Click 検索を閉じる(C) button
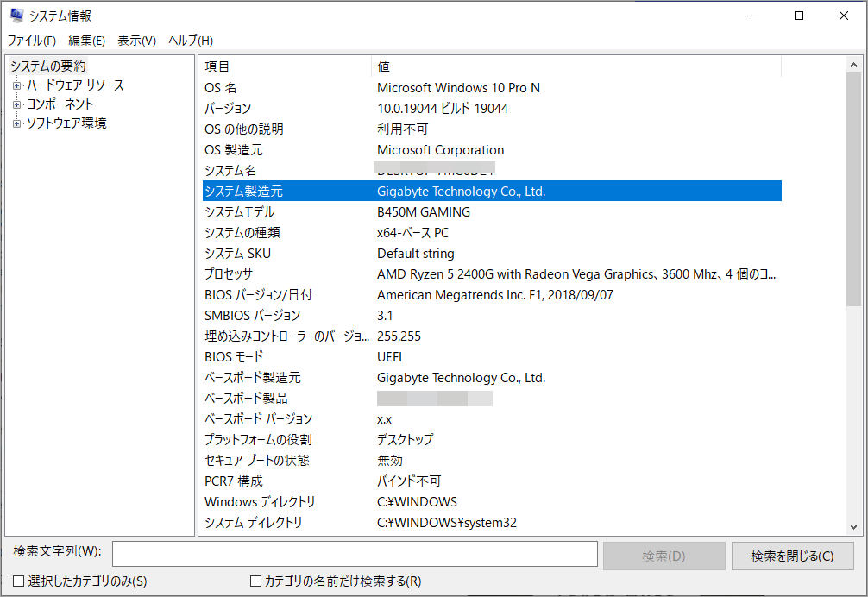This screenshot has width=868, height=597. tap(792, 556)
